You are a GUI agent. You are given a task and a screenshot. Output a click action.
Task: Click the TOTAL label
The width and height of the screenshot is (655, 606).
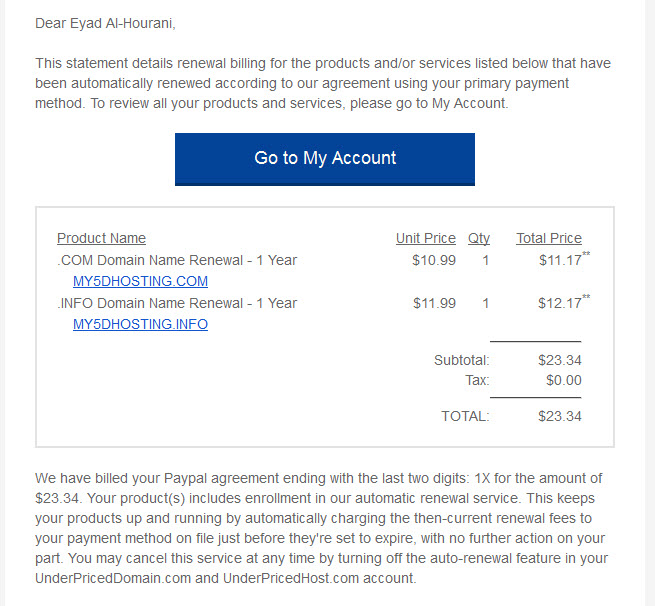click(x=465, y=416)
